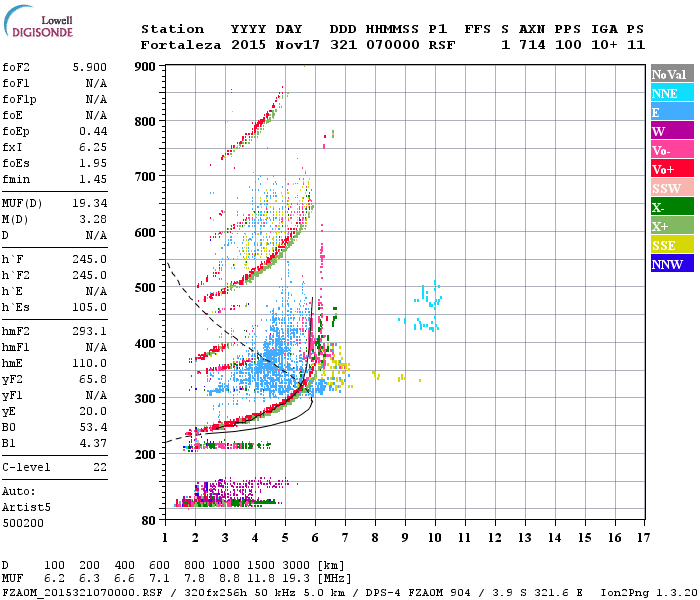
Task: Click the foF2 5.900 value
Action: pos(90,67)
